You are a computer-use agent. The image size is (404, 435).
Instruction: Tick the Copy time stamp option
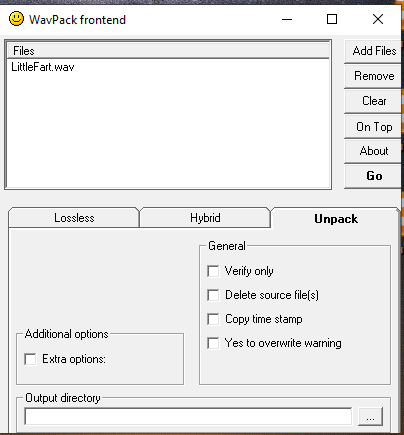click(x=213, y=319)
